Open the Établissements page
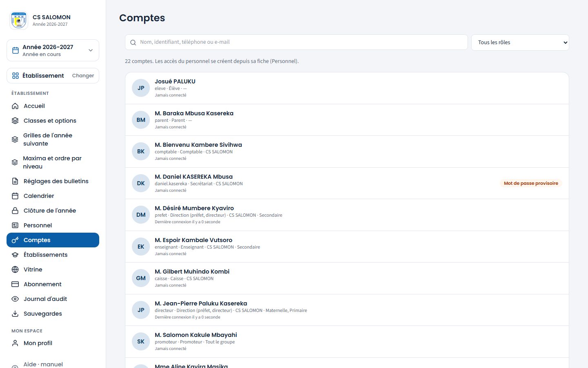The height and width of the screenshot is (368, 588). pyautogui.click(x=53, y=255)
